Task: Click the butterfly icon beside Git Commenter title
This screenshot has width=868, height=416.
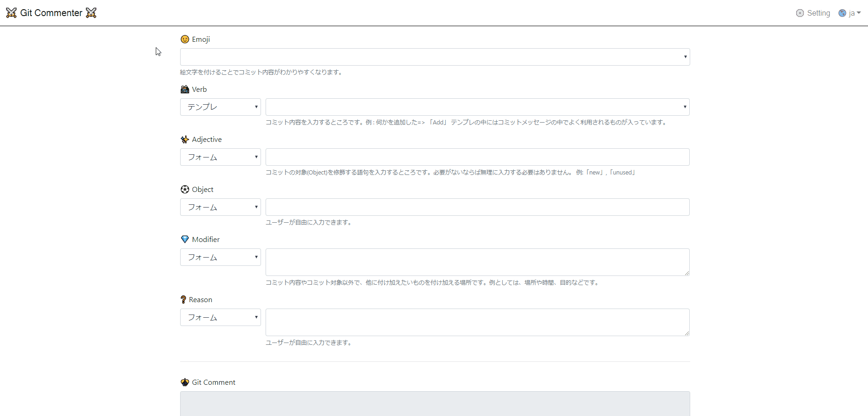Action: tap(11, 13)
